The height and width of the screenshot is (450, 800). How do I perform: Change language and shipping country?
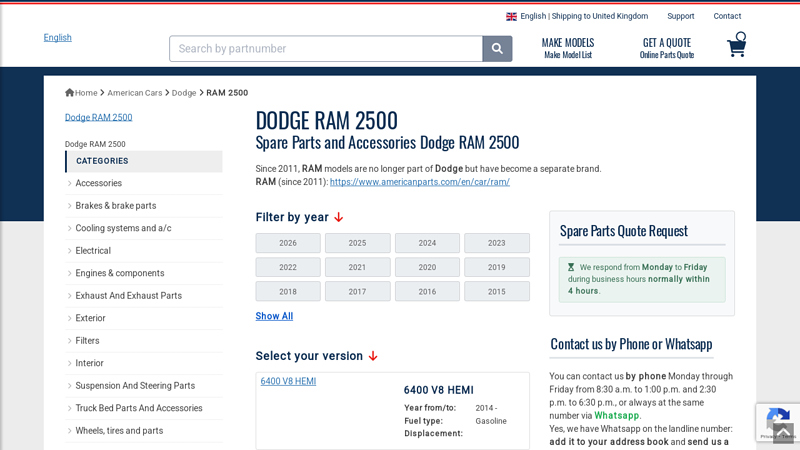point(577,16)
